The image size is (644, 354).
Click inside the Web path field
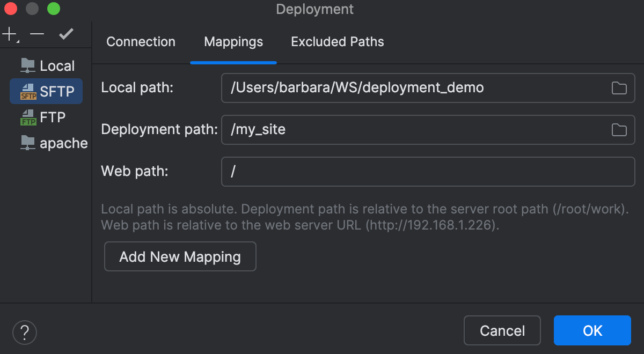click(x=376, y=171)
